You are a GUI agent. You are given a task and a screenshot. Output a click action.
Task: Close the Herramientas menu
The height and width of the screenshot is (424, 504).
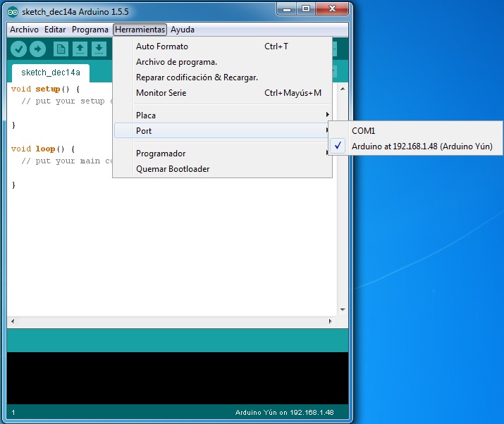(x=140, y=30)
